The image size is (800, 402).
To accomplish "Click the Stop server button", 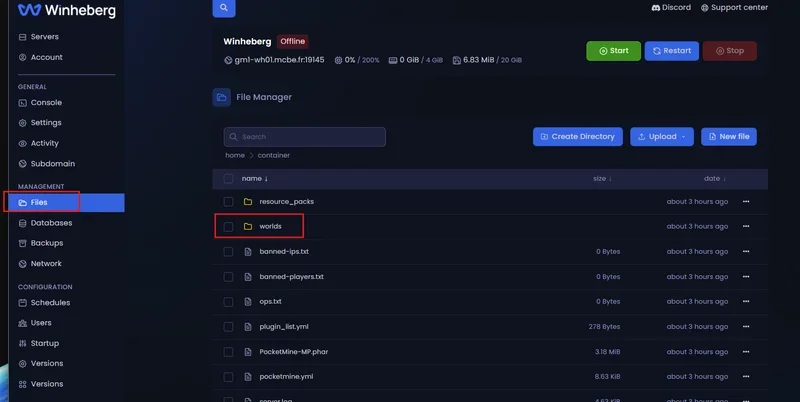I will tap(730, 51).
